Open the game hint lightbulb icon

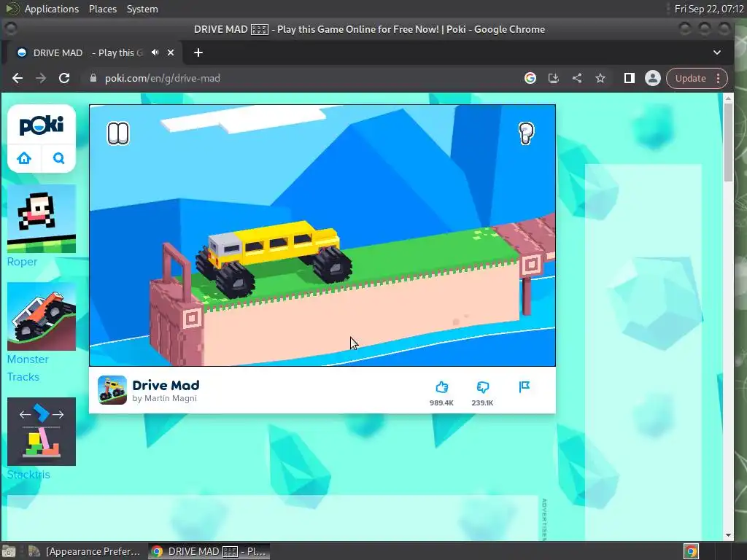point(526,133)
